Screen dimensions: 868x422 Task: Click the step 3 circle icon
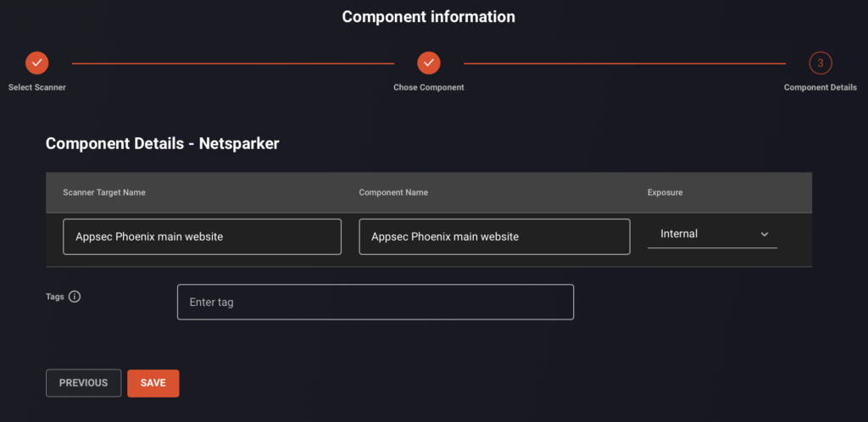(x=821, y=63)
